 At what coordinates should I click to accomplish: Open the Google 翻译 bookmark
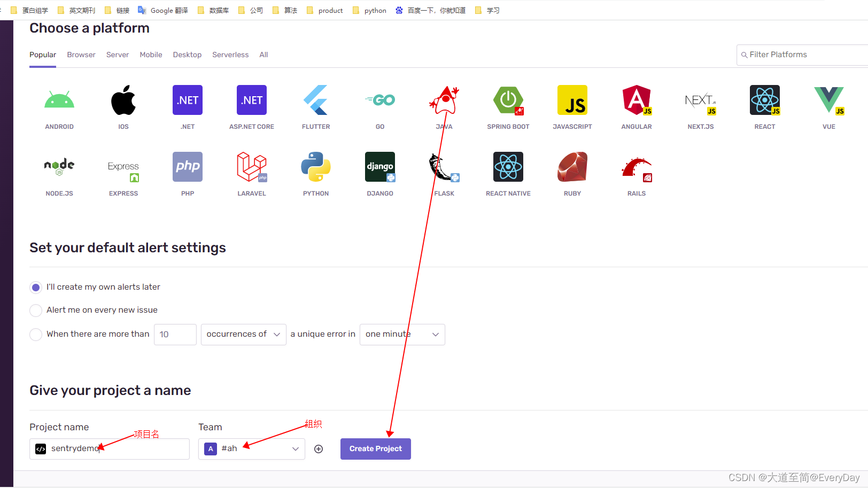pos(164,10)
